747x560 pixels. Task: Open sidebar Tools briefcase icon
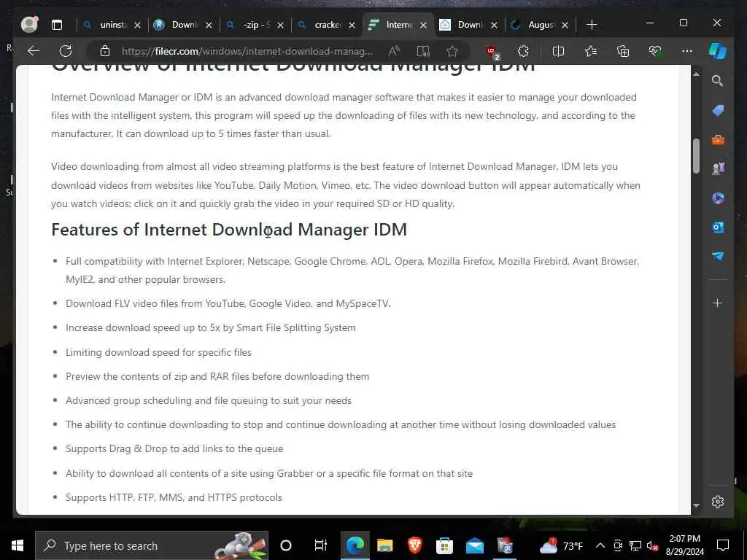(x=718, y=140)
